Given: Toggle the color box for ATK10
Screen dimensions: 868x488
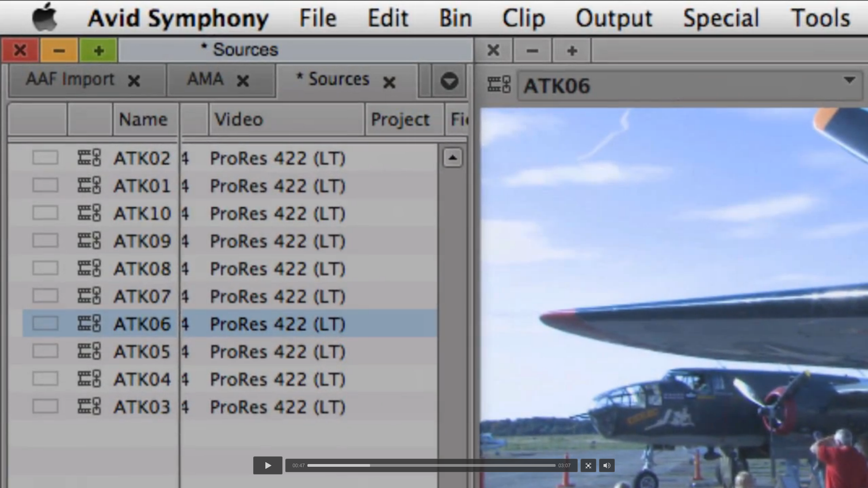Looking at the screenshot, I should [45, 213].
